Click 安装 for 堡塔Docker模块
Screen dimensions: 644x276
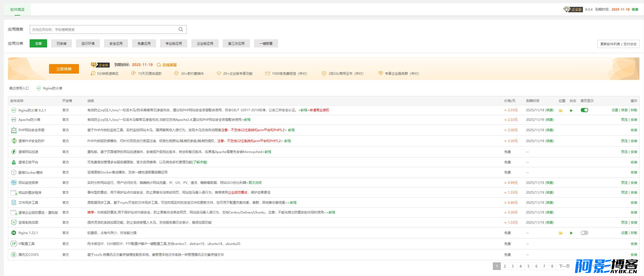634,172
